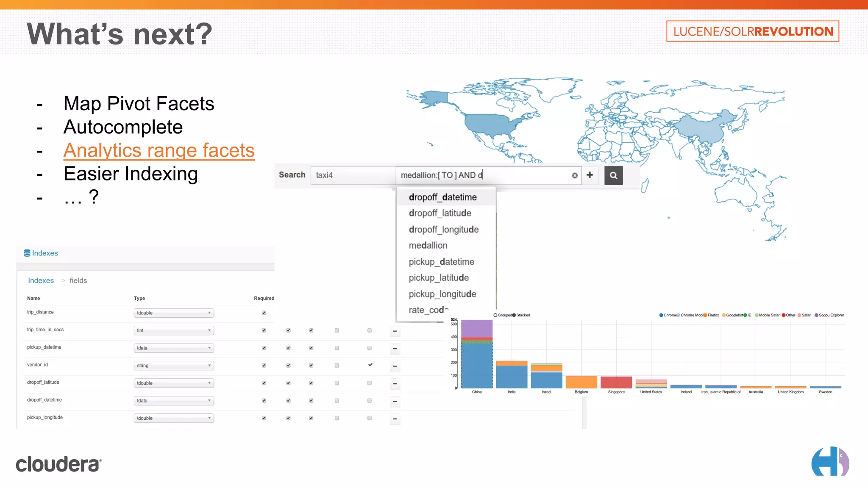Toggle the Chrome Mobile legend dot
This screenshot has width=868, height=488.
[678, 315]
